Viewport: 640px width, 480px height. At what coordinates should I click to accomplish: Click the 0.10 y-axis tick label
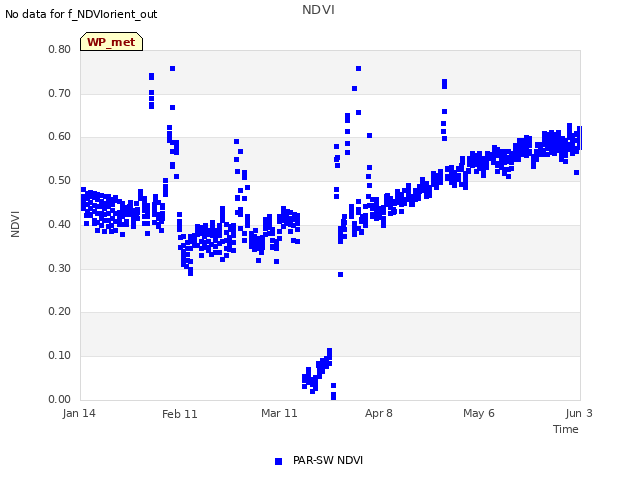[59, 356]
